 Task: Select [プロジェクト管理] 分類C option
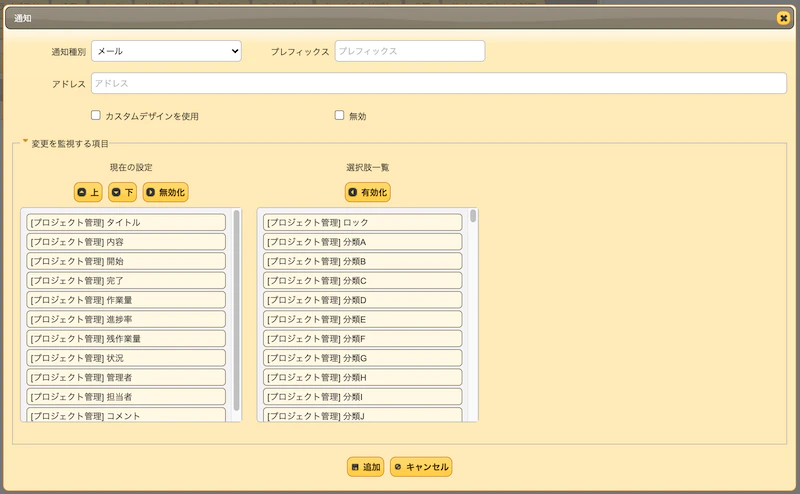(363, 281)
